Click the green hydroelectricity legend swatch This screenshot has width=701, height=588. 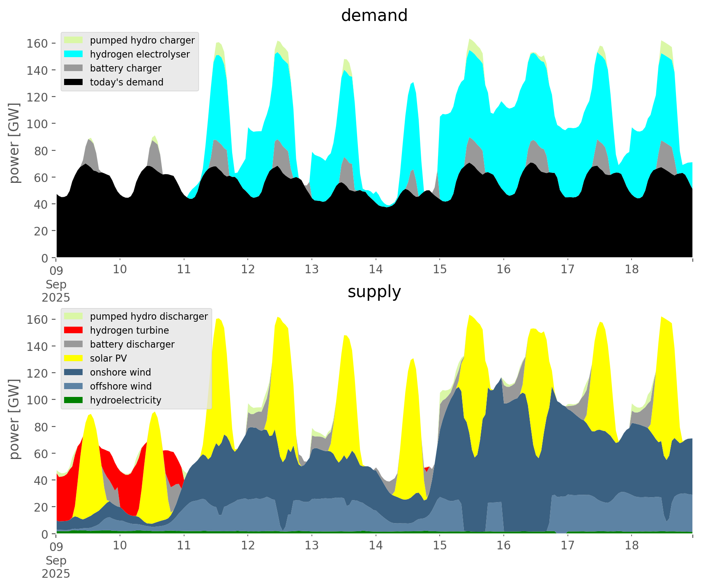pos(74,400)
